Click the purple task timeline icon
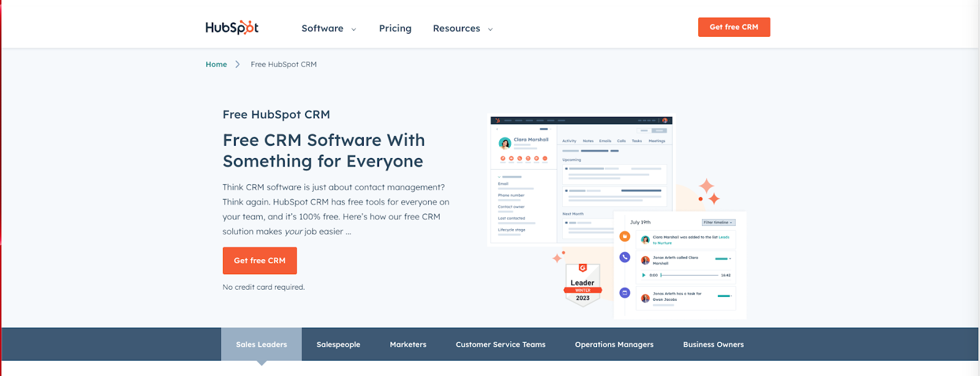 (x=625, y=293)
